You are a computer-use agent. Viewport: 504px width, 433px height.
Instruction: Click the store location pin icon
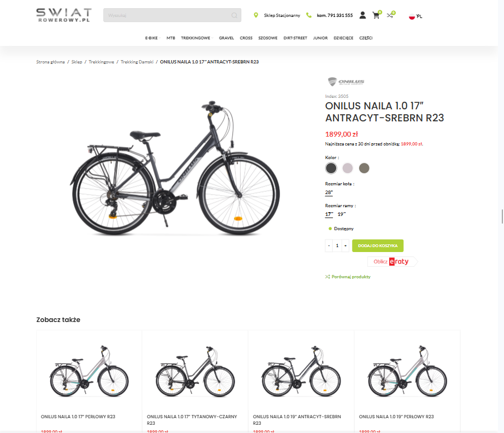[x=256, y=15]
